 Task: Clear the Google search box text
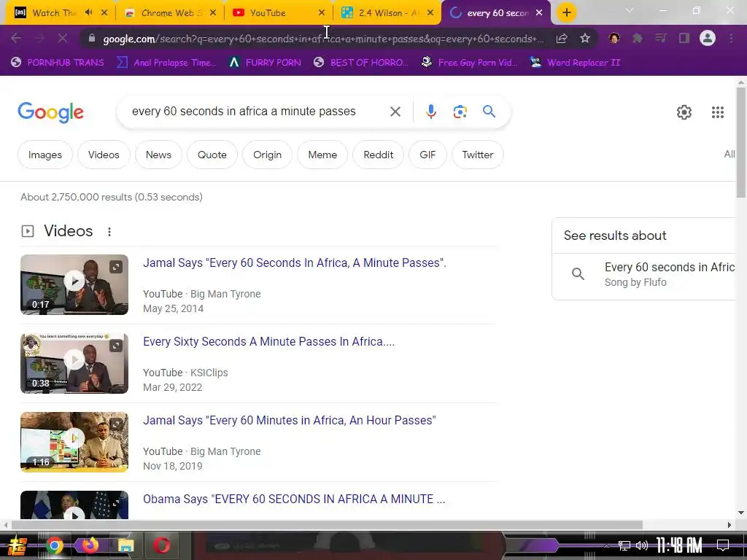(x=395, y=112)
